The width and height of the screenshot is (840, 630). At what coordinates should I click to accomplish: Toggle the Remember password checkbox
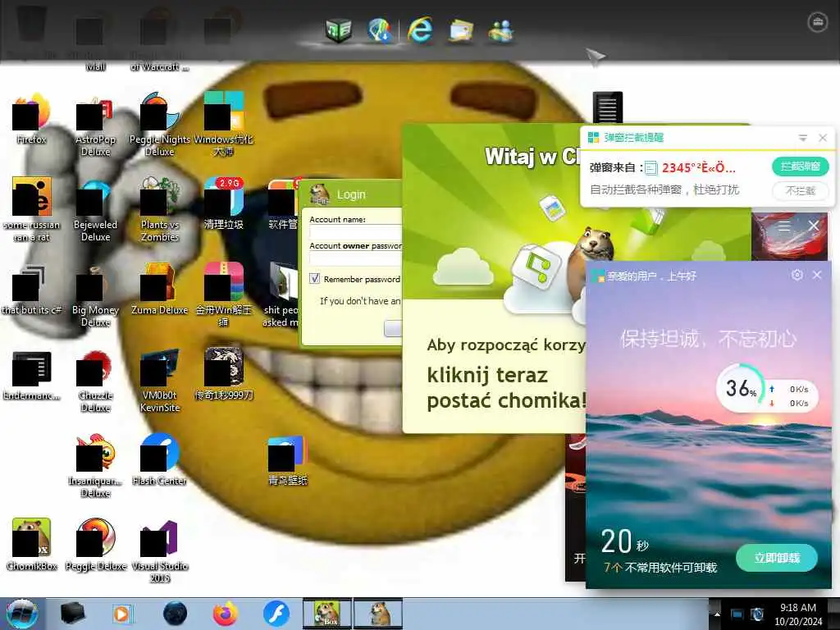[315, 279]
